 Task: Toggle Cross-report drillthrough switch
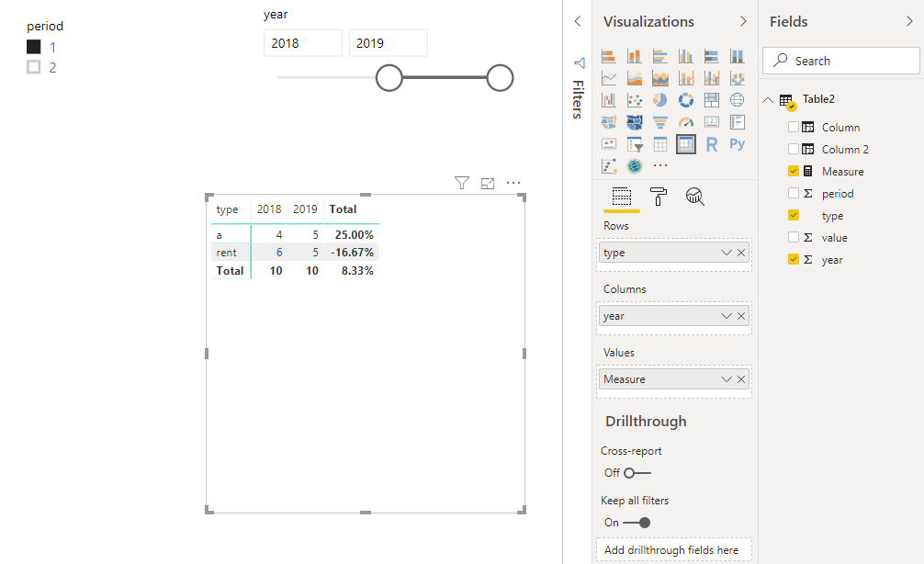tap(637, 473)
